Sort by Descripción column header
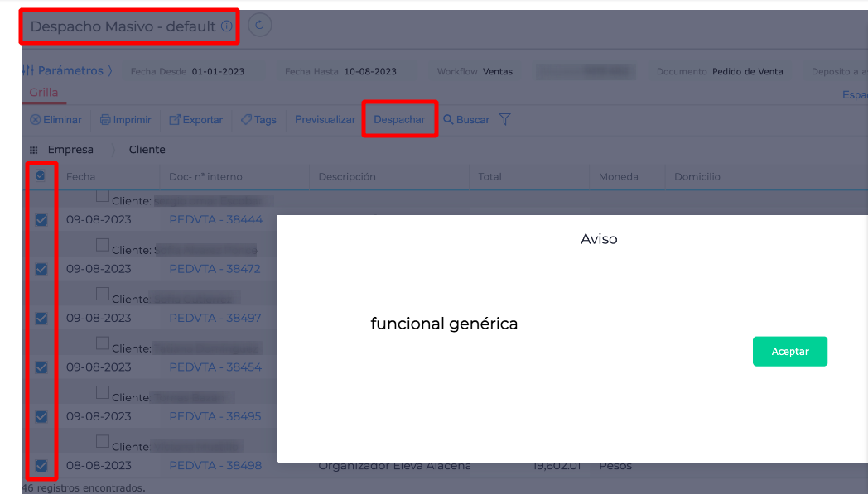Viewport: 868px width, 494px height. [347, 177]
